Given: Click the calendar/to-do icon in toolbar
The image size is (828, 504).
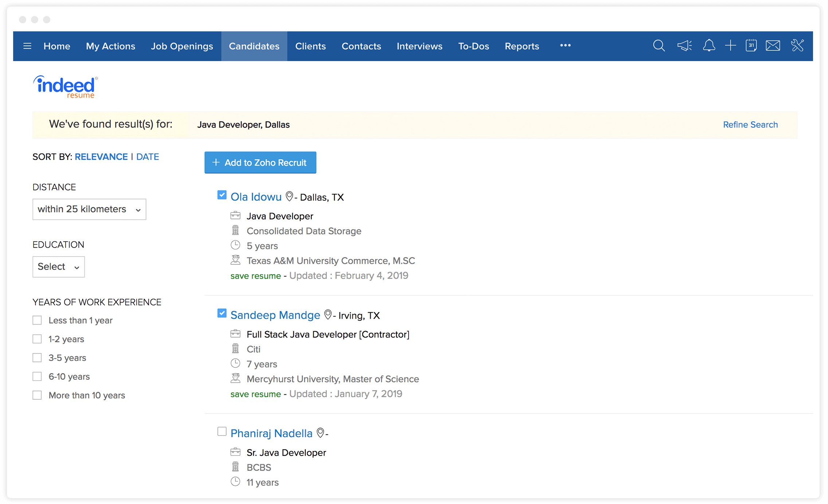Looking at the screenshot, I should 751,46.
